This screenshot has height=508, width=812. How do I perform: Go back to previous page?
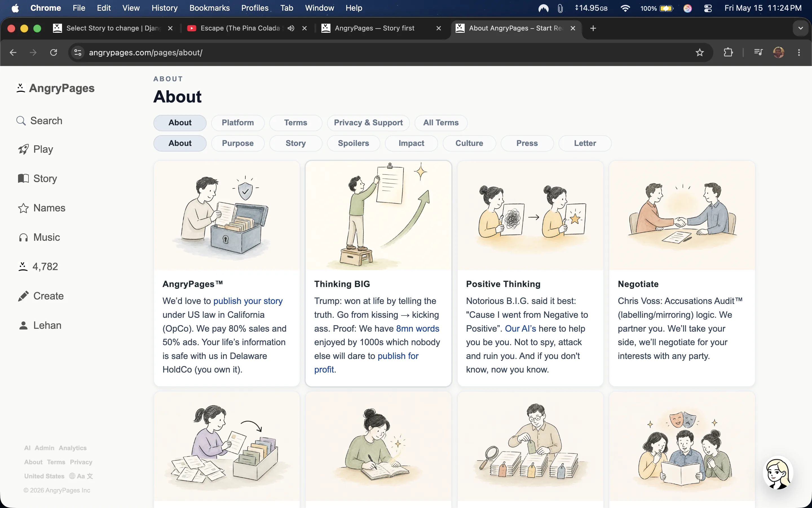[x=13, y=52]
